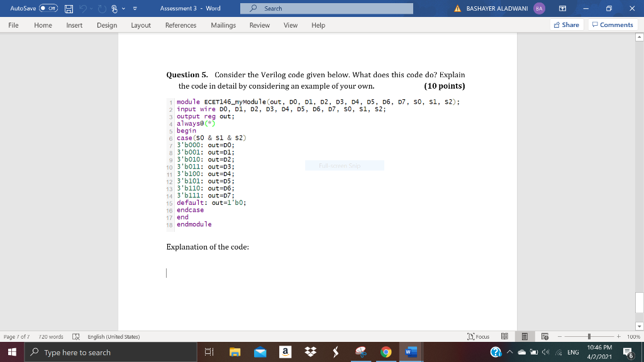The width and height of the screenshot is (644, 362).
Task: Show hidden system tray icons
Action: tap(509, 352)
